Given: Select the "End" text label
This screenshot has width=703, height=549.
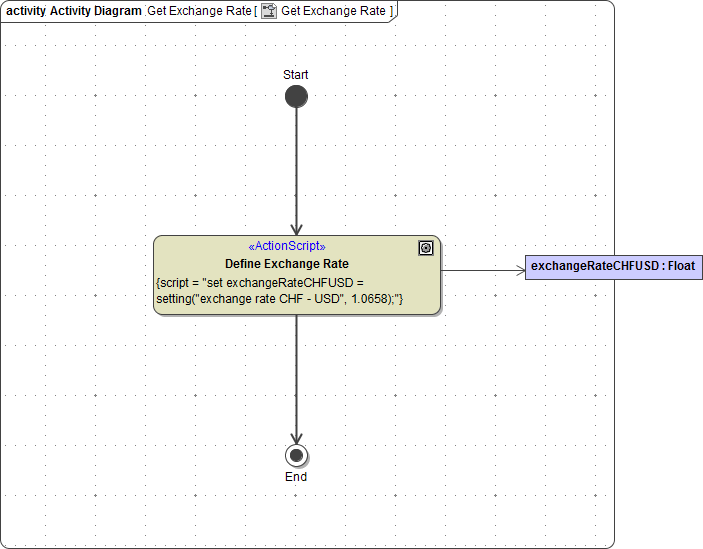Looking at the screenshot, I should click(296, 477).
